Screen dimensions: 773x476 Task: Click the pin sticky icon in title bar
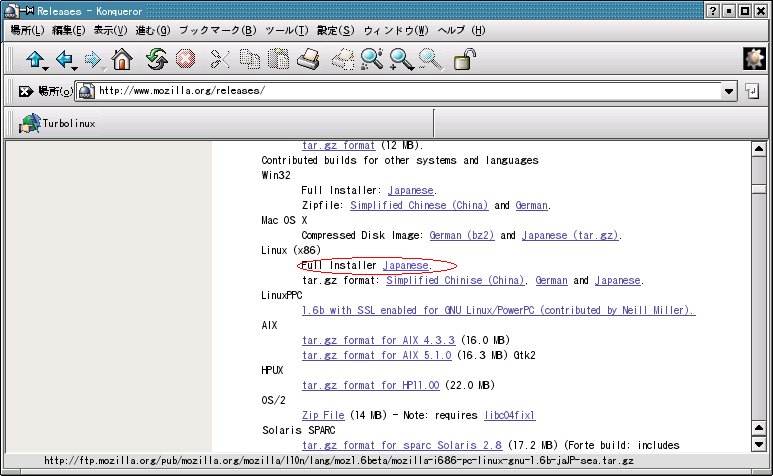(x=27, y=10)
